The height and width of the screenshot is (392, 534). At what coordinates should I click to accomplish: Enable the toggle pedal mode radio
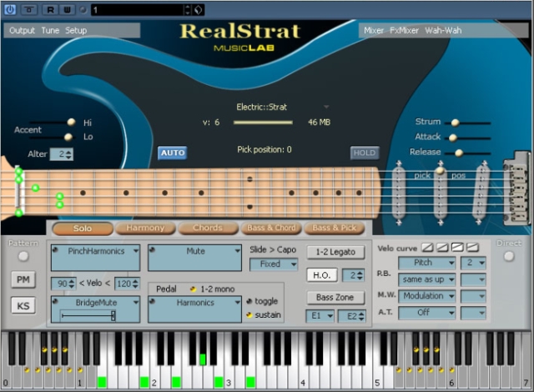click(249, 301)
